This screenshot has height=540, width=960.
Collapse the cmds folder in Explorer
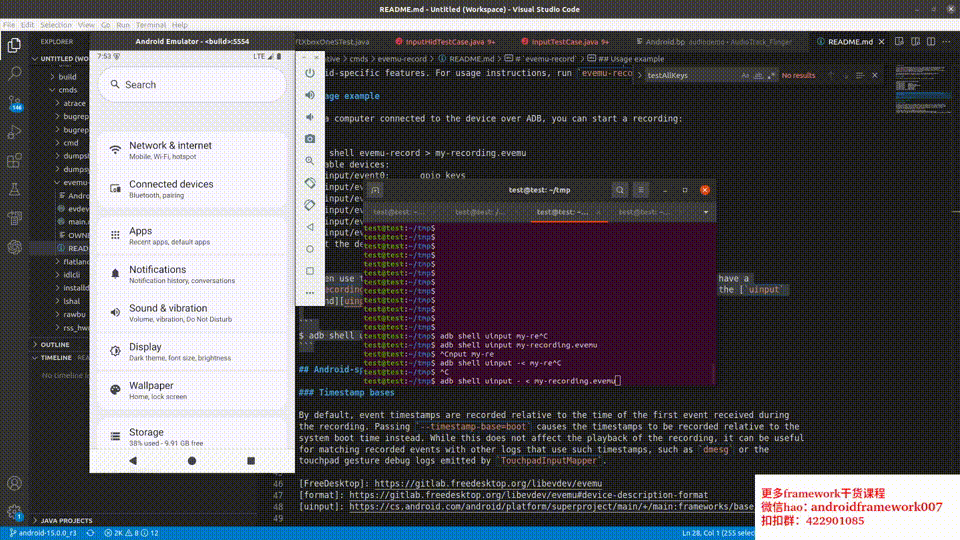tap(67, 90)
